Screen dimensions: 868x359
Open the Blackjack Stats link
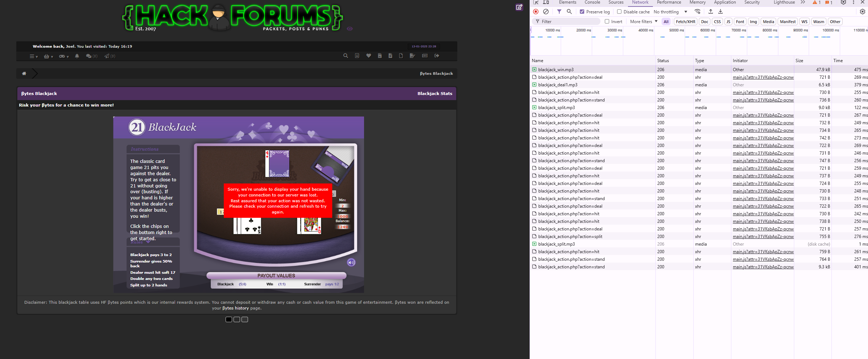pos(435,94)
